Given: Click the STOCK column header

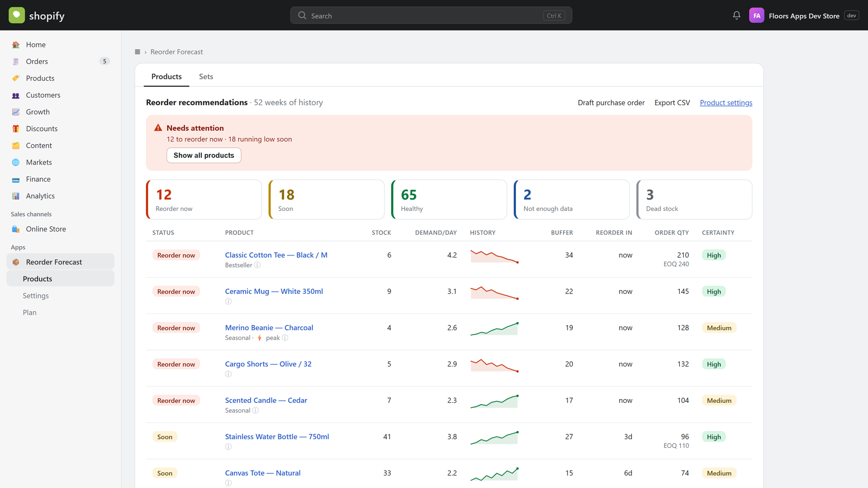Looking at the screenshot, I should pyautogui.click(x=381, y=233).
